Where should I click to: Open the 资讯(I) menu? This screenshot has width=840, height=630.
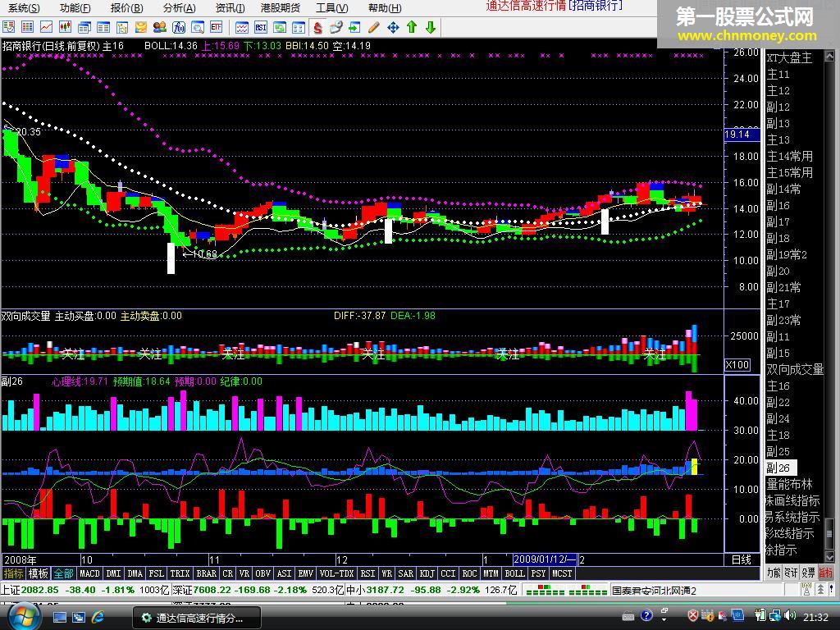(230, 8)
